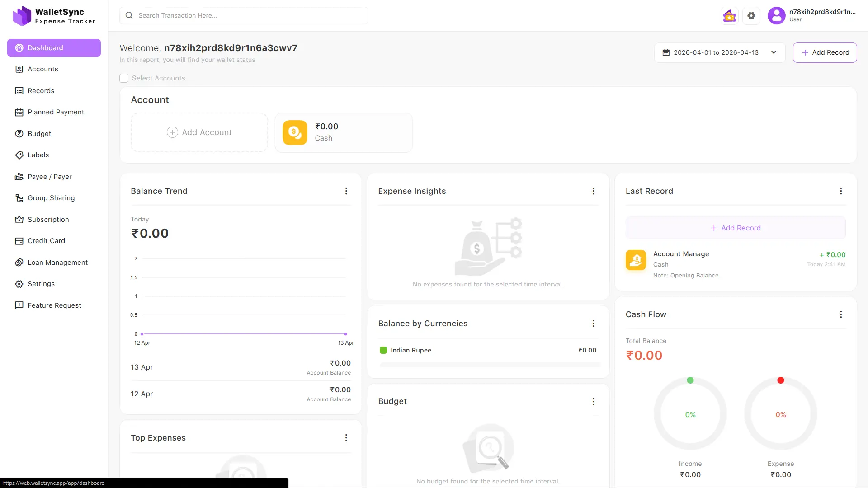868x488 pixels.
Task: Open Labels section
Action: pyautogui.click(x=54, y=155)
